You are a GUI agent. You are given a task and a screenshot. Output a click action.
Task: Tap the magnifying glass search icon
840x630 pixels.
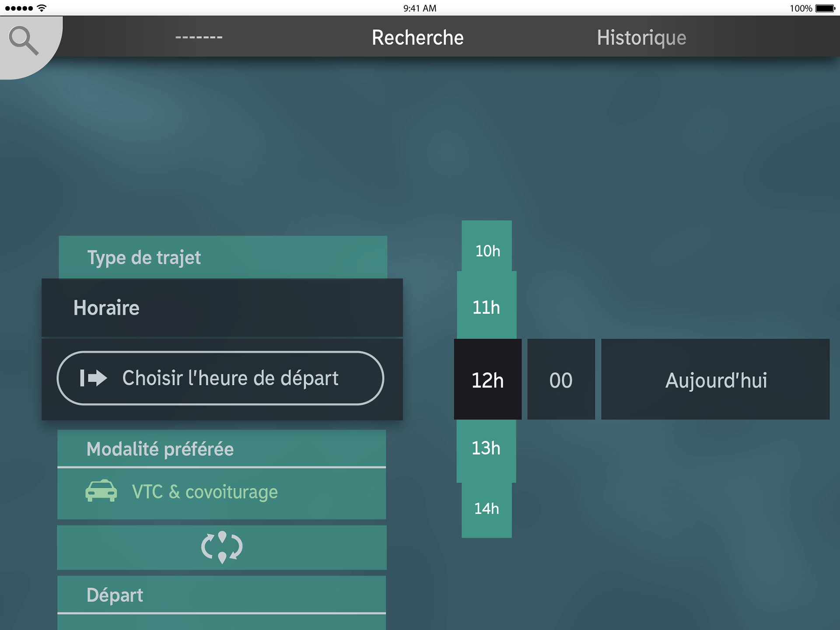coord(24,41)
